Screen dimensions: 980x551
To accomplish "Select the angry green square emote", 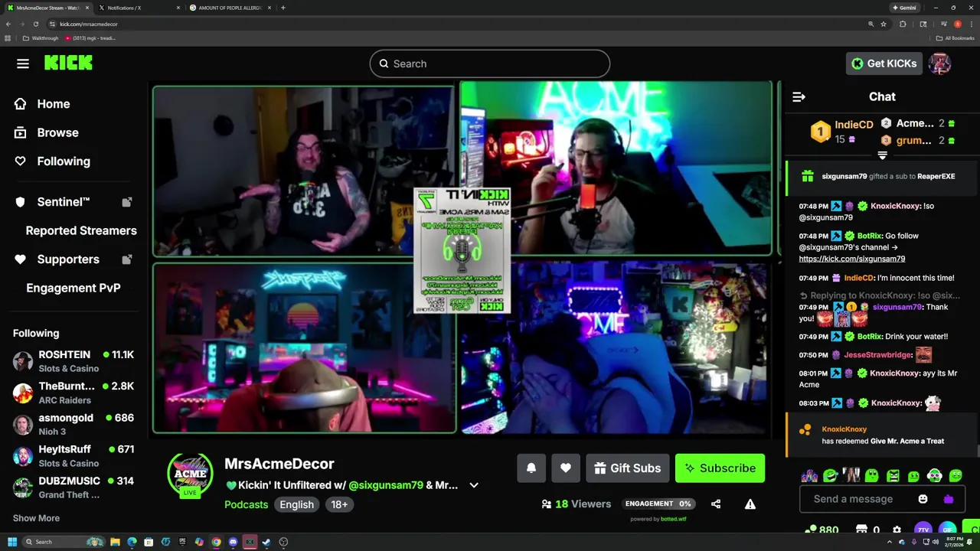I will click(x=893, y=476).
